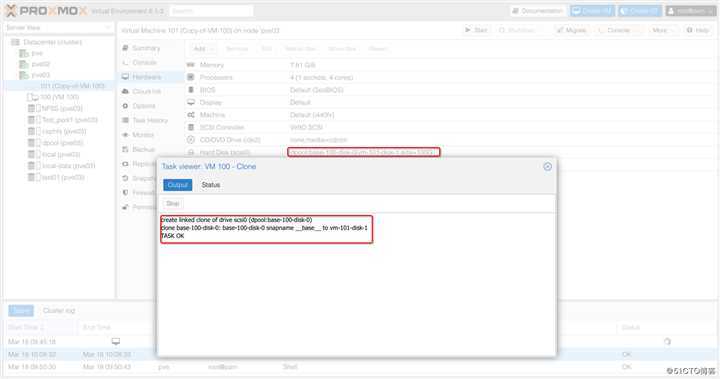Select the Machine row icon
This screenshot has width=720, height=379.
(191, 114)
